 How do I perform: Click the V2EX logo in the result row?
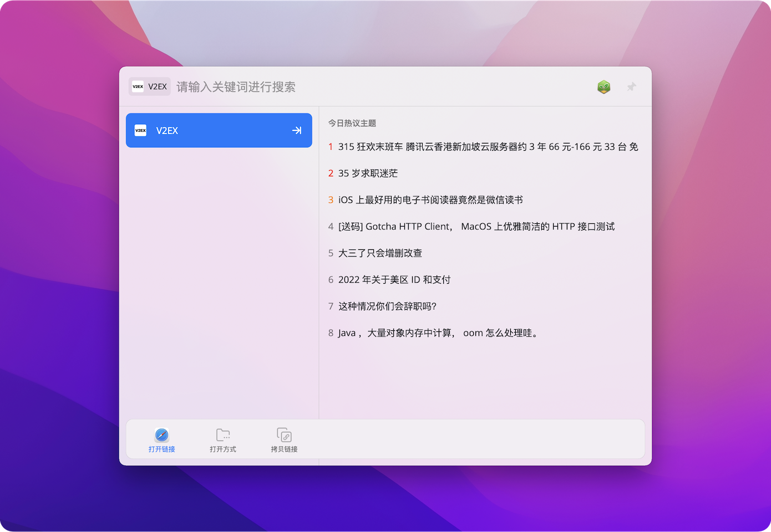coord(141,130)
